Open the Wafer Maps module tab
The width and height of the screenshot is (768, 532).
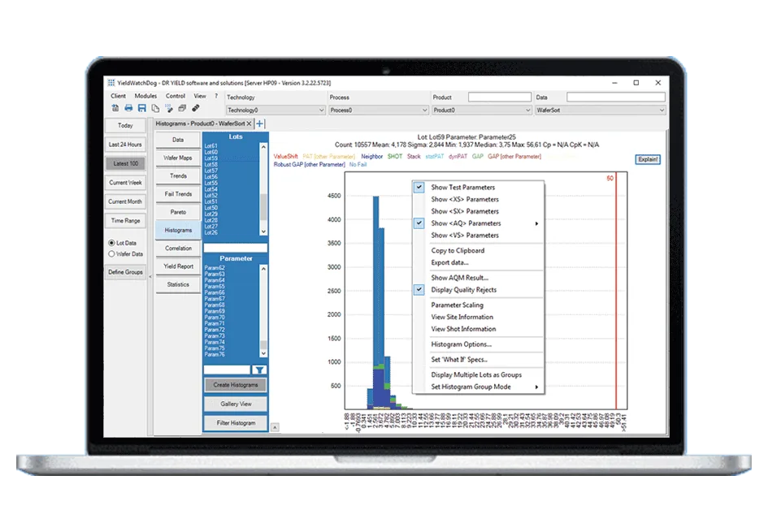tap(178, 158)
